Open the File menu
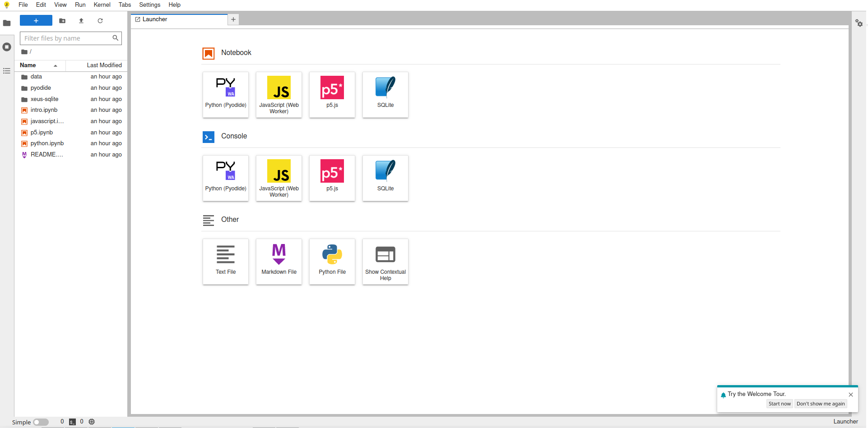The height and width of the screenshot is (428, 868). (23, 5)
